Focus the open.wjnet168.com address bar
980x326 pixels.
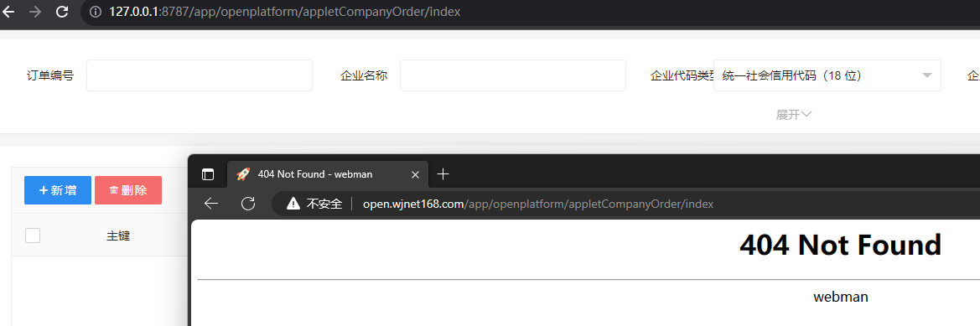(626, 204)
